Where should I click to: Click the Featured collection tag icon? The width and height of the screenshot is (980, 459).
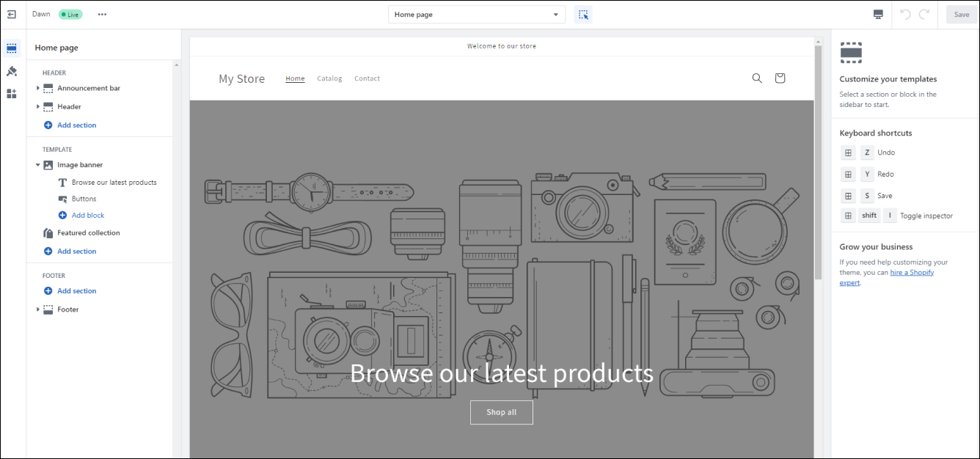pos(48,233)
